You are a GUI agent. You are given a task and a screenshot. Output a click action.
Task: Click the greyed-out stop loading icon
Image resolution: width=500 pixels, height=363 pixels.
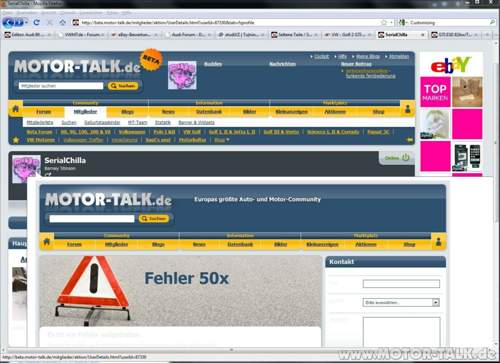(50, 22)
